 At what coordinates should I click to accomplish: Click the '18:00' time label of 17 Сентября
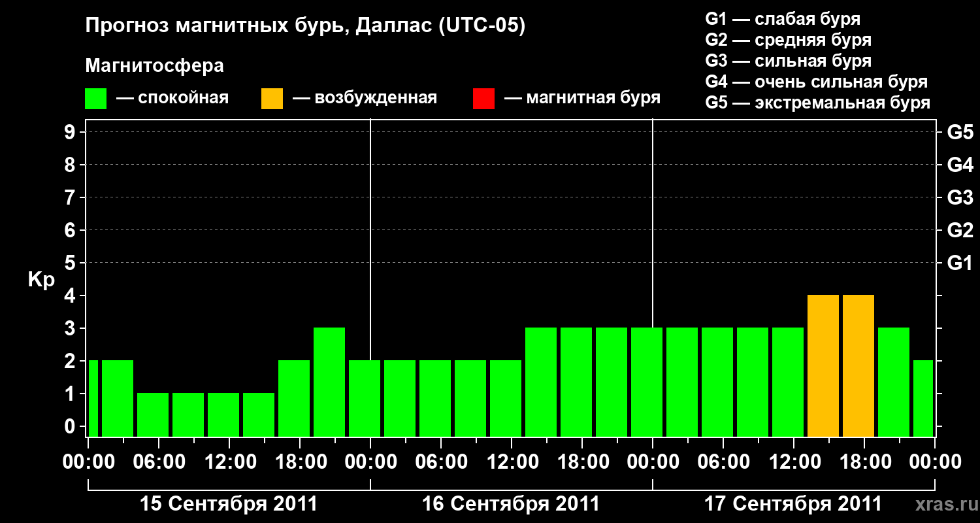[864, 462]
